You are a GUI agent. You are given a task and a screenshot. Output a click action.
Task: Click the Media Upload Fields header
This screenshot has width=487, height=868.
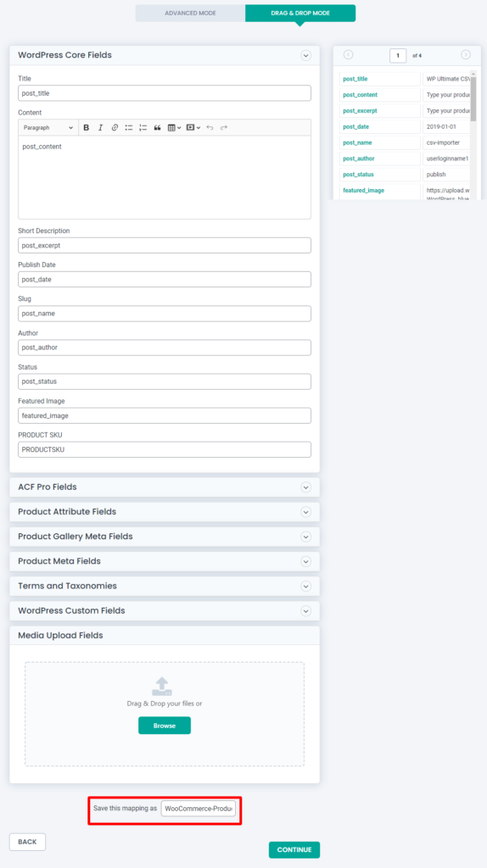(165, 636)
